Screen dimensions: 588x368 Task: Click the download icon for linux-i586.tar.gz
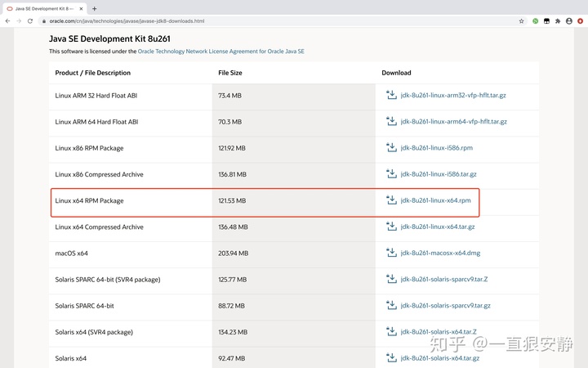pyautogui.click(x=391, y=174)
